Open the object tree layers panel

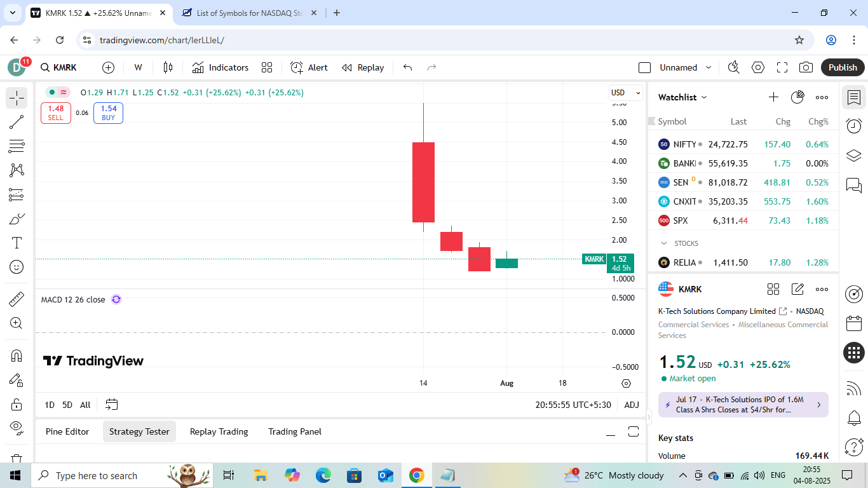click(854, 156)
